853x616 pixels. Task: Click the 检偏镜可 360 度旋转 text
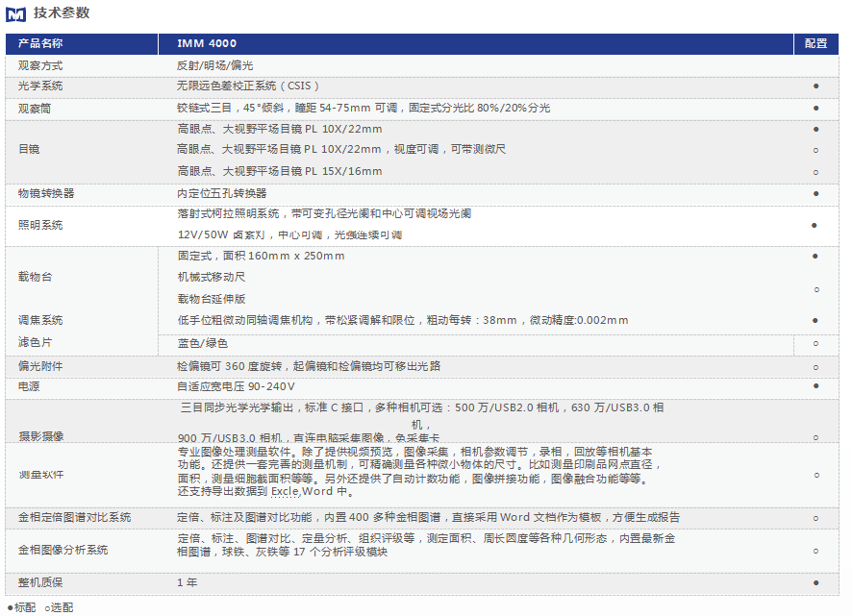(x=309, y=366)
